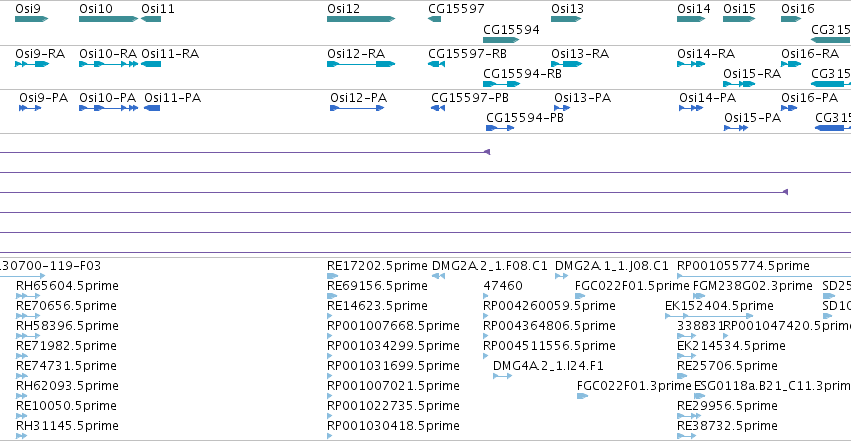This screenshot has width=851, height=441.
Task: Select the CG15597 gene label
Action: click(456, 9)
